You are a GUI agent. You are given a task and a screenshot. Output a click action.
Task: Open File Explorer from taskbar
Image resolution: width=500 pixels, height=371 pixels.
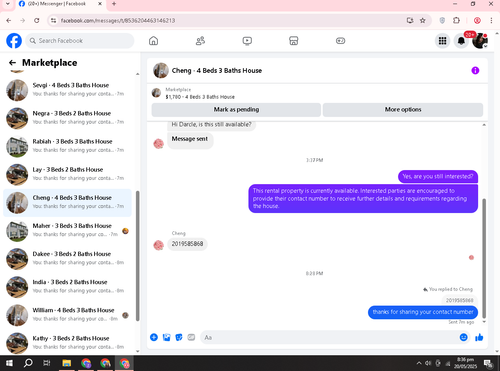pos(67,363)
